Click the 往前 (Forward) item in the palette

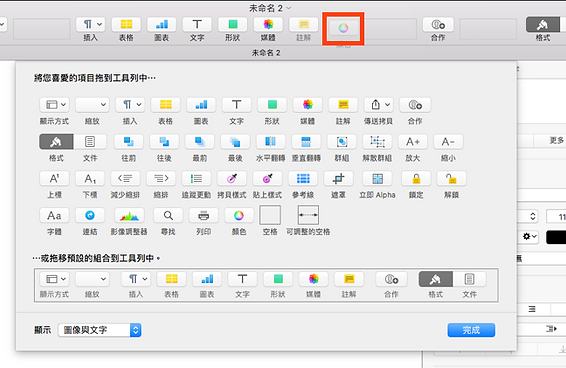pyautogui.click(x=129, y=142)
